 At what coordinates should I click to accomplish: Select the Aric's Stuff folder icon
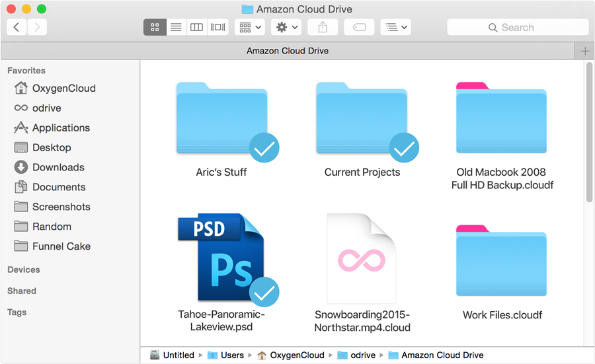[222, 118]
